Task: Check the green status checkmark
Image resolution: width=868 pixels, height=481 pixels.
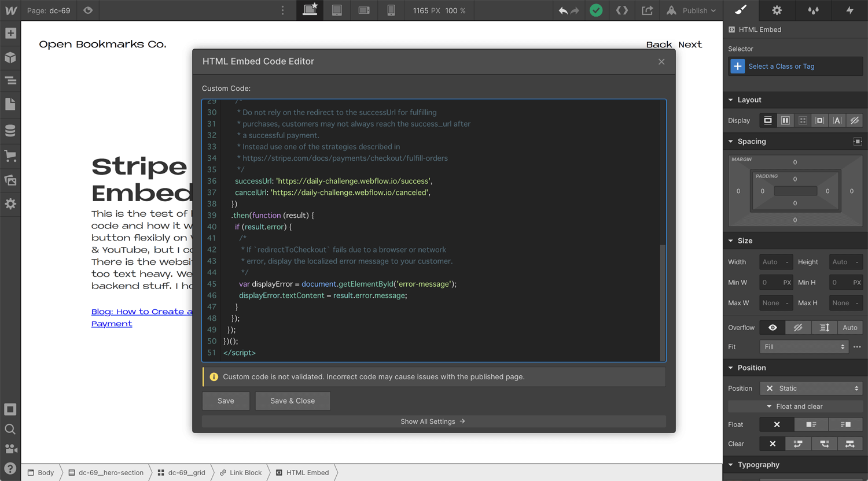Action: (596, 10)
